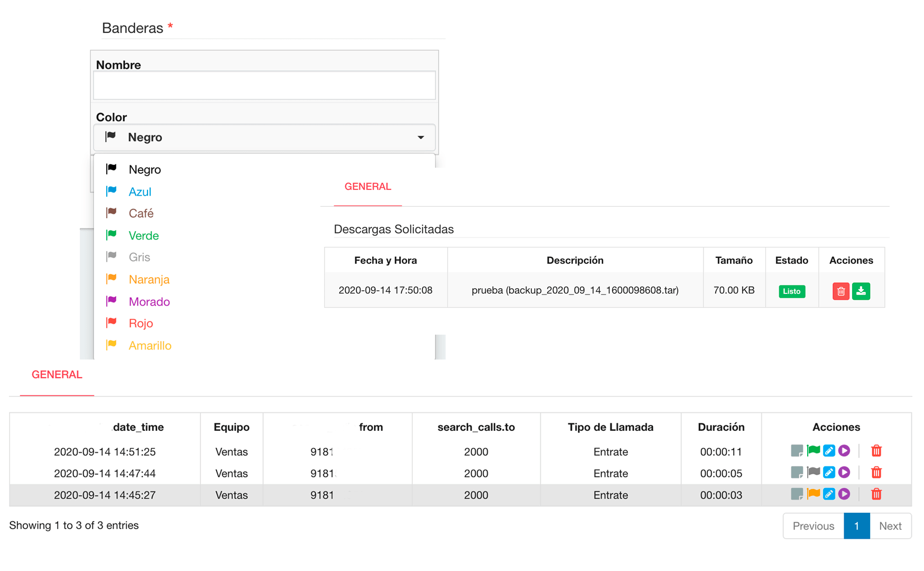Image resolution: width=924 pixels, height=571 pixels.
Task: Sort by the Tipo de Llamada column header
Action: click(611, 427)
